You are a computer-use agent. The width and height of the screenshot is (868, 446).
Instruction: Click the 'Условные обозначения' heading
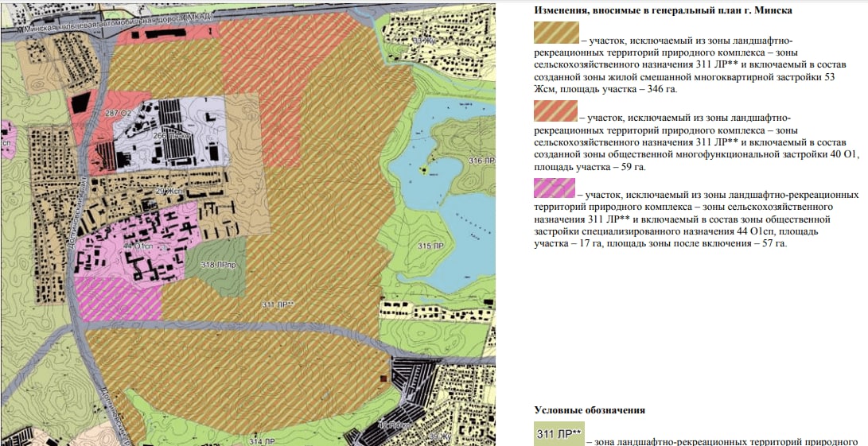pos(590,410)
